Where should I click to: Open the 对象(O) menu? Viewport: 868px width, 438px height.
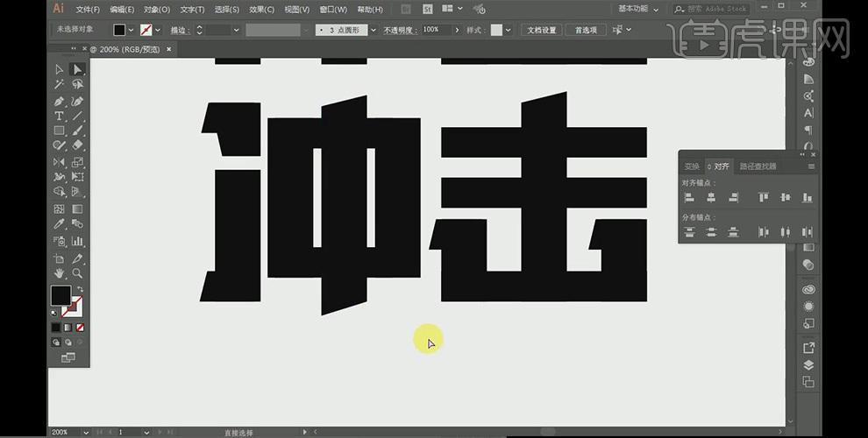click(157, 10)
